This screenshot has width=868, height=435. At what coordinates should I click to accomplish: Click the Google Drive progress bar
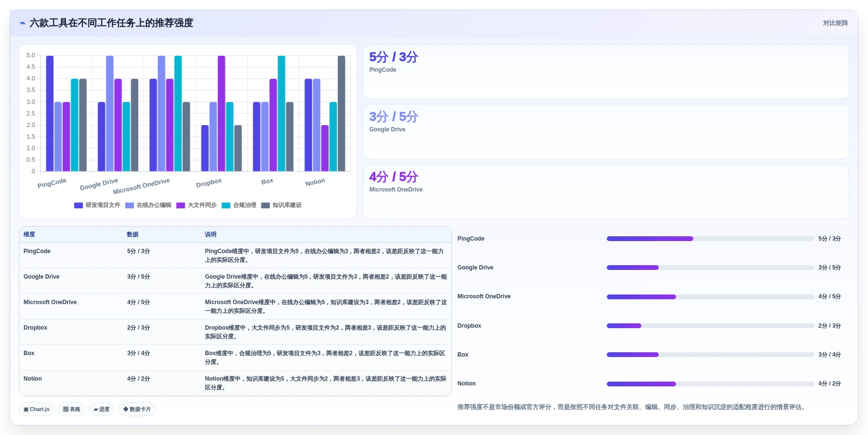[710, 268]
